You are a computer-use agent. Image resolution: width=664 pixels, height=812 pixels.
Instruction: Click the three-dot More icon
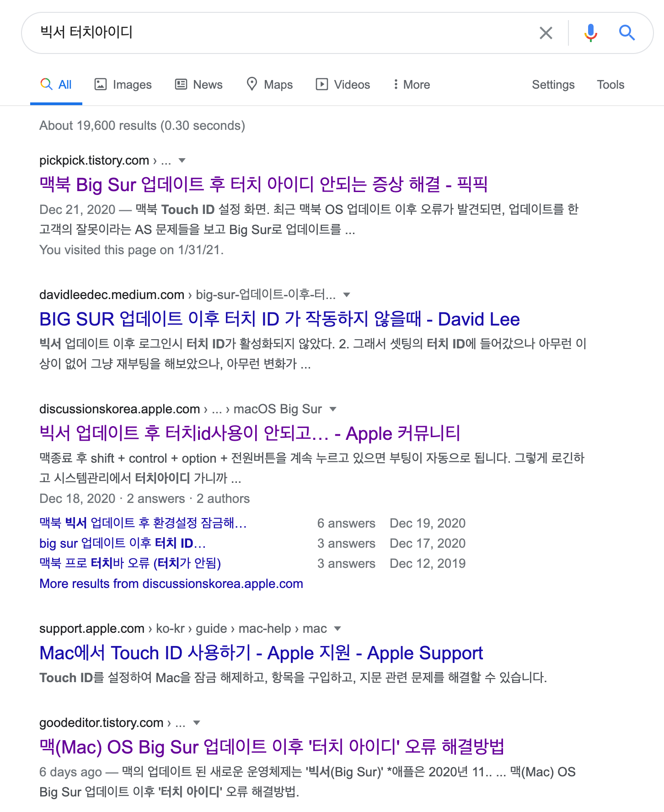point(396,84)
